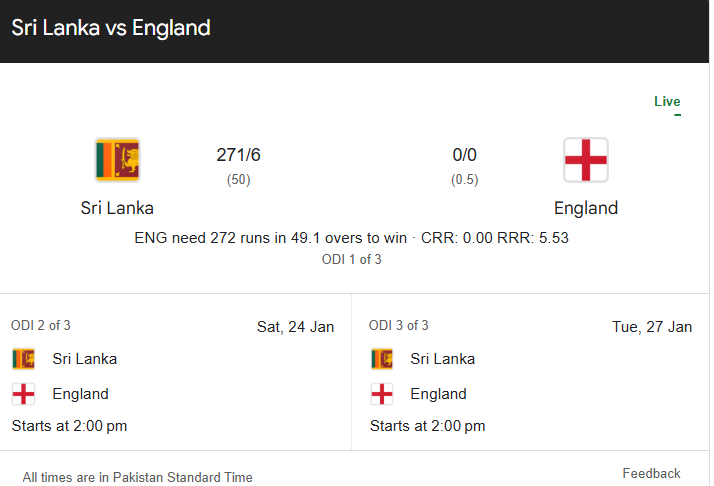Click the green Live indicator
Viewport: 714px width, 486px height.
click(667, 102)
